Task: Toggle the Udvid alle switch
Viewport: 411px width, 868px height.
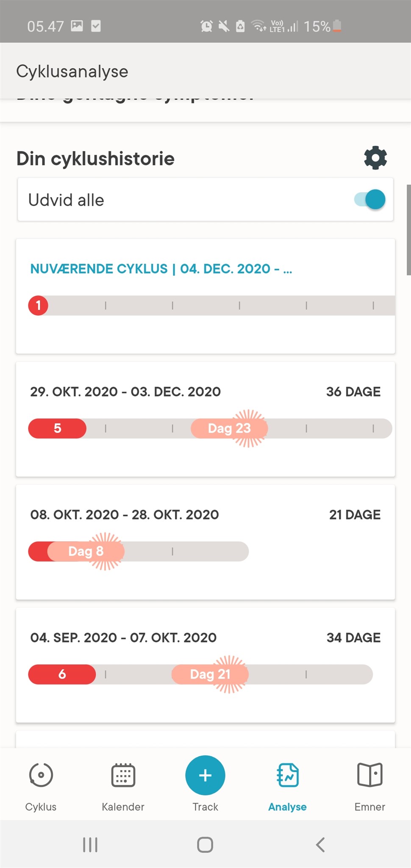Action: pos(370,200)
